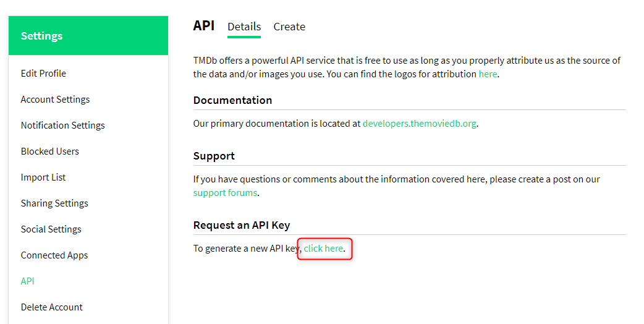Image resolution: width=644 pixels, height=324 pixels.
Task: Click the Request an API Key heading
Action: pos(241,225)
